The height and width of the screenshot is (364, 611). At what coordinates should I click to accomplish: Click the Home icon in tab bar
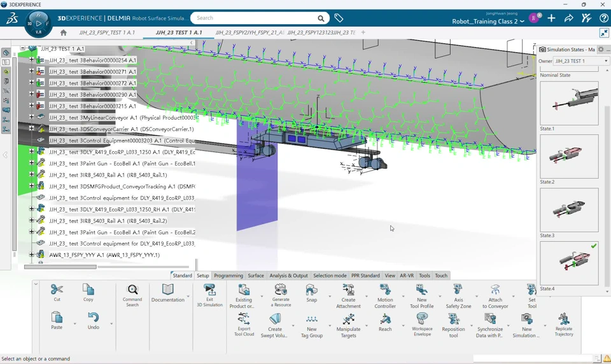pyautogui.click(x=64, y=32)
